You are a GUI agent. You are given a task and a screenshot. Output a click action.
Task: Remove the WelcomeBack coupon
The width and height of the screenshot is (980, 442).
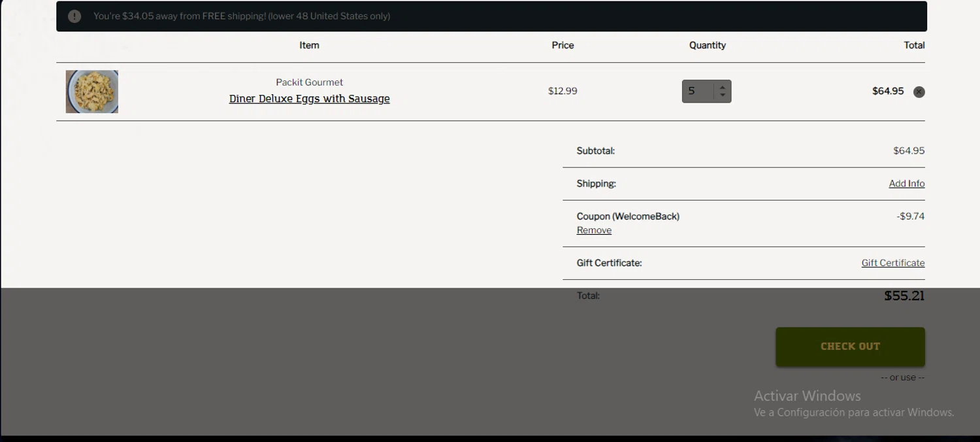(x=594, y=230)
